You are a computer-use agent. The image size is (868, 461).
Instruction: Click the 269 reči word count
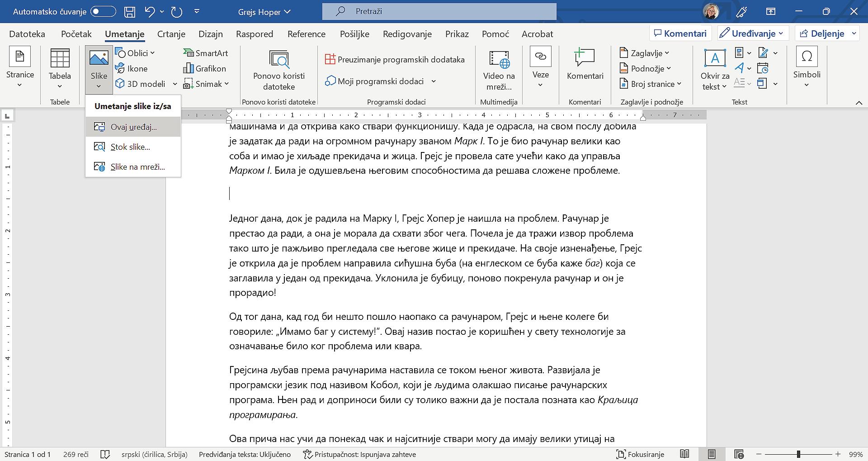coord(76,454)
